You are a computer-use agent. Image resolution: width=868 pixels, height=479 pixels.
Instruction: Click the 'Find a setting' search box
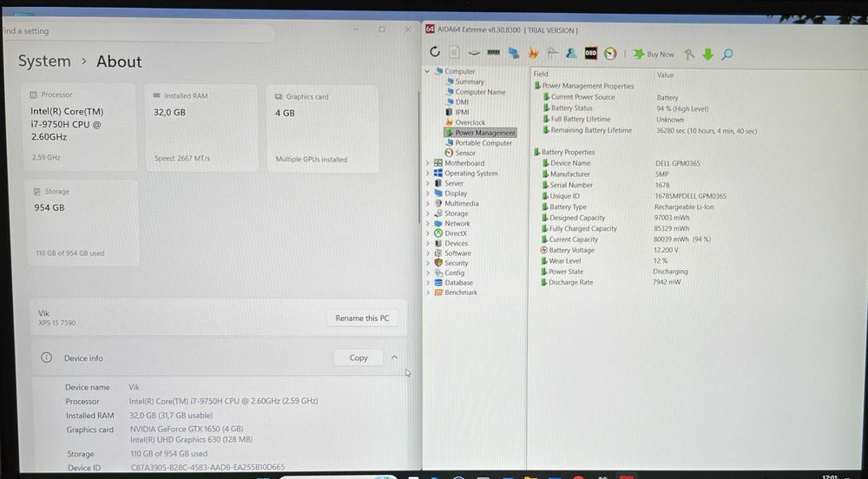138,31
